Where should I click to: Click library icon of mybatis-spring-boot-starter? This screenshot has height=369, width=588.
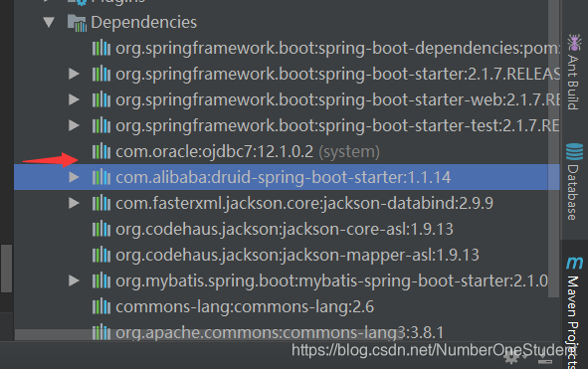click(101, 280)
